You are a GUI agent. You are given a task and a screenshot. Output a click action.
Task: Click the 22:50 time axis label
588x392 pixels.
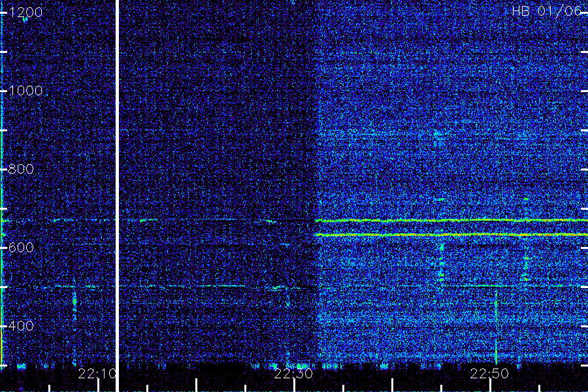pyautogui.click(x=489, y=374)
